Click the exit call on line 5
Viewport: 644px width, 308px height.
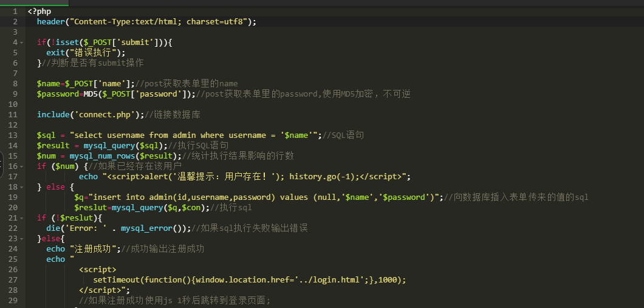click(55, 53)
